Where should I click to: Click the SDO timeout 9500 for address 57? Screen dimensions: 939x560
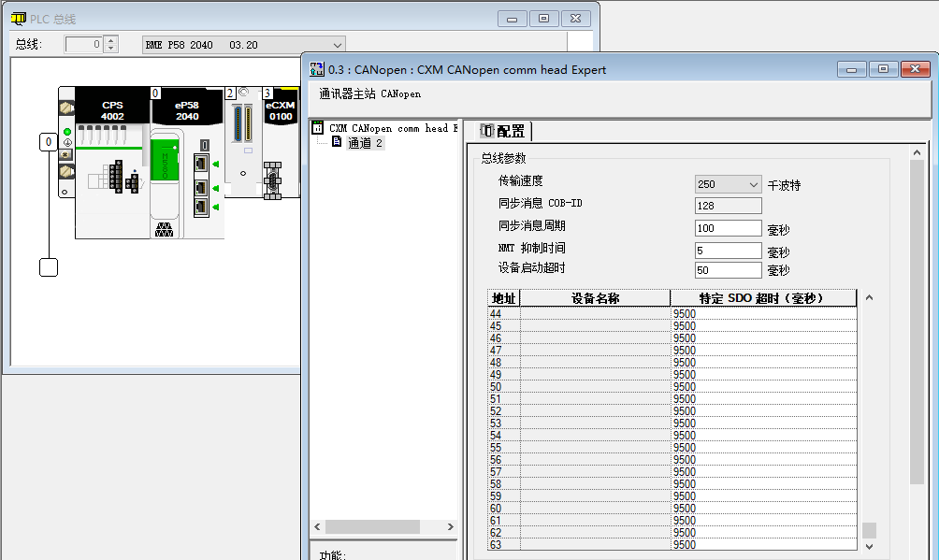click(x=763, y=472)
